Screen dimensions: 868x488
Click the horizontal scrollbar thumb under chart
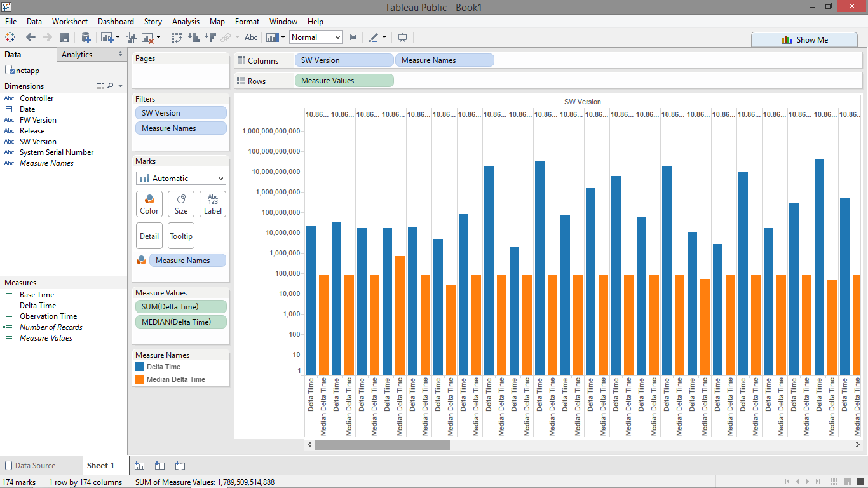(x=383, y=445)
